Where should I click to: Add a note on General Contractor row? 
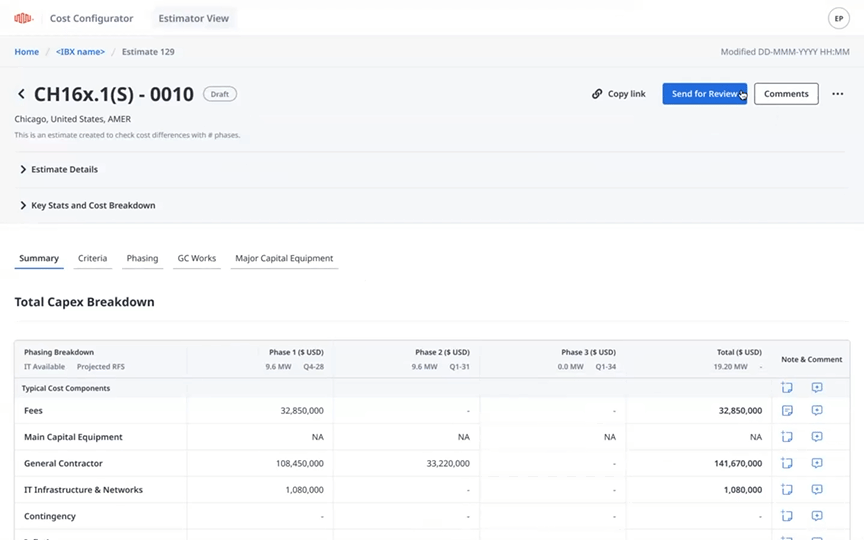pos(787,463)
